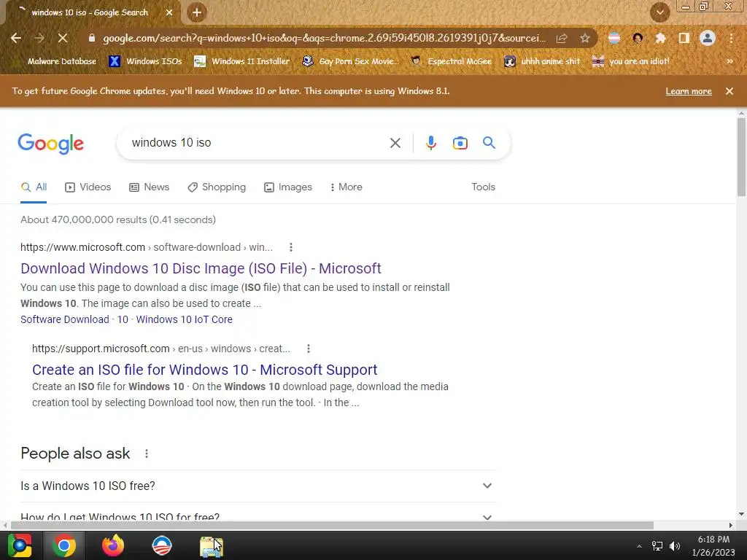The image size is (747, 560).
Task: Open the Chrome three-dot menu
Action: coord(731,38)
